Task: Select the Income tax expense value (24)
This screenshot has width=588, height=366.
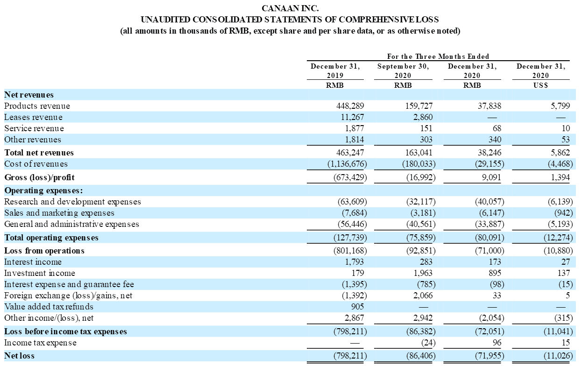Action: point(425,343)
